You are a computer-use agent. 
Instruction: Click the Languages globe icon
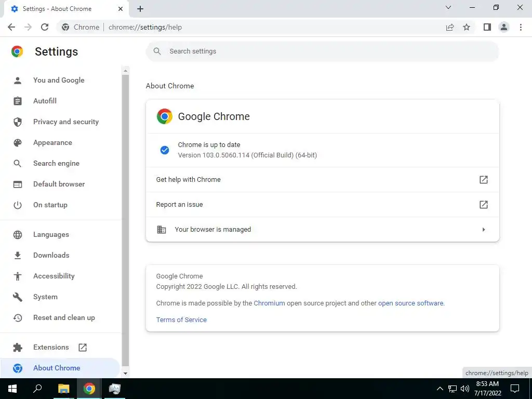tap(17, 235)
